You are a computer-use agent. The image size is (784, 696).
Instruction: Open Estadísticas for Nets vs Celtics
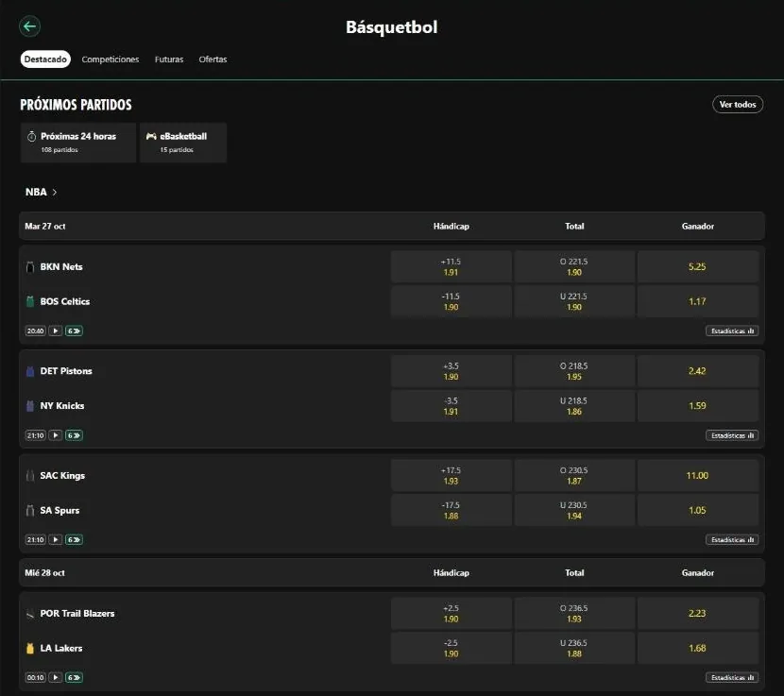732,331
